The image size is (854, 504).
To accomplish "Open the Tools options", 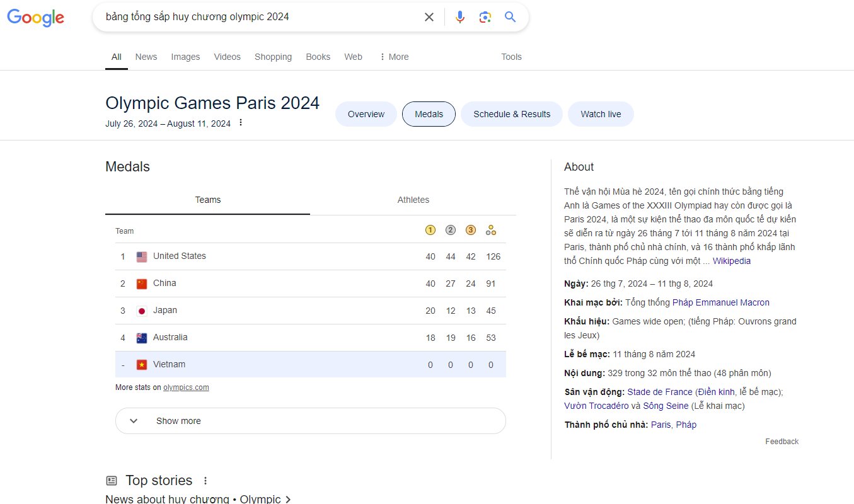I will [511, 57].
